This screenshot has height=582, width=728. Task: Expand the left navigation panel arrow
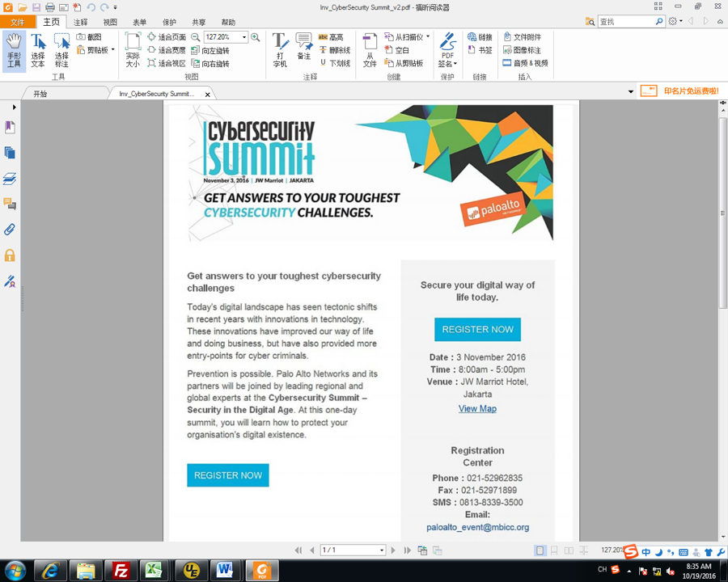[x=14, y=108]
